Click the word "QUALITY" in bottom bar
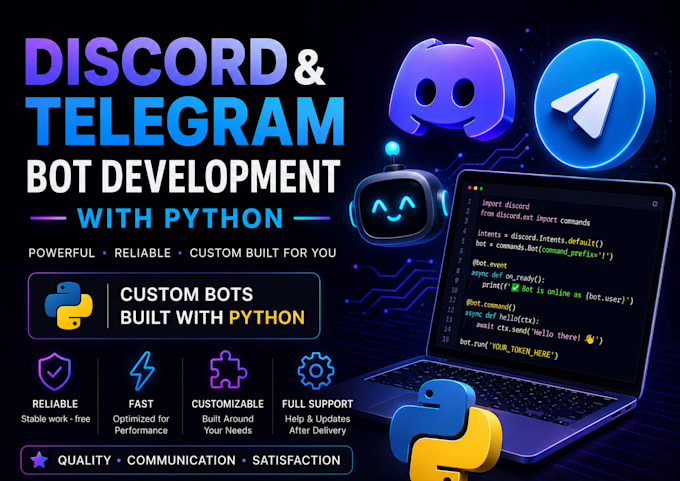Screen dimensions: 680x481 tap(84, 460)
